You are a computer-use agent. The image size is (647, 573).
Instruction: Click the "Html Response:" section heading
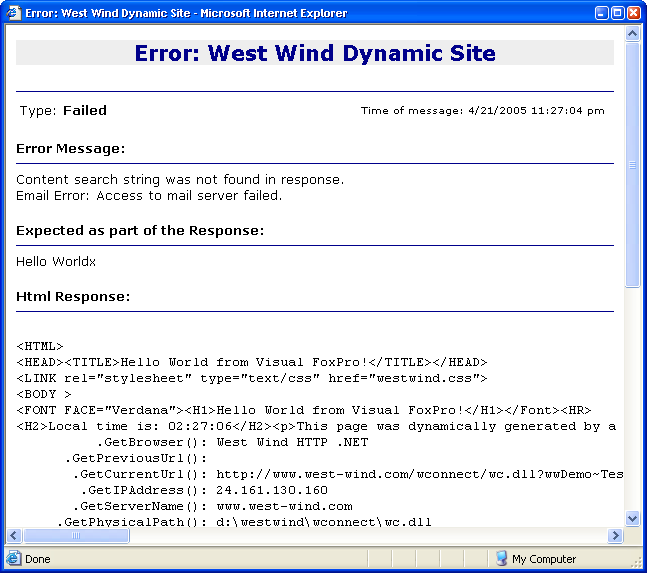73,297
